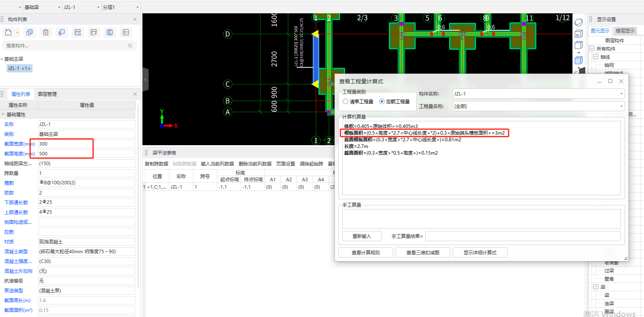
Task: Select JZL-1 <1> in component list
Action: click(x=19, y=68)
